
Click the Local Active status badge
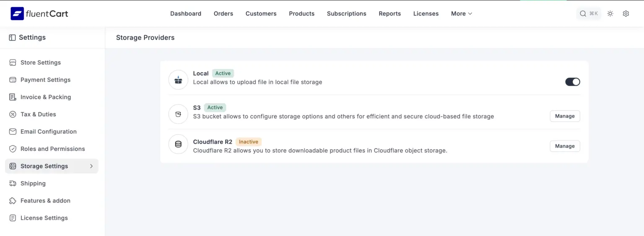click(x=223, y=73)
